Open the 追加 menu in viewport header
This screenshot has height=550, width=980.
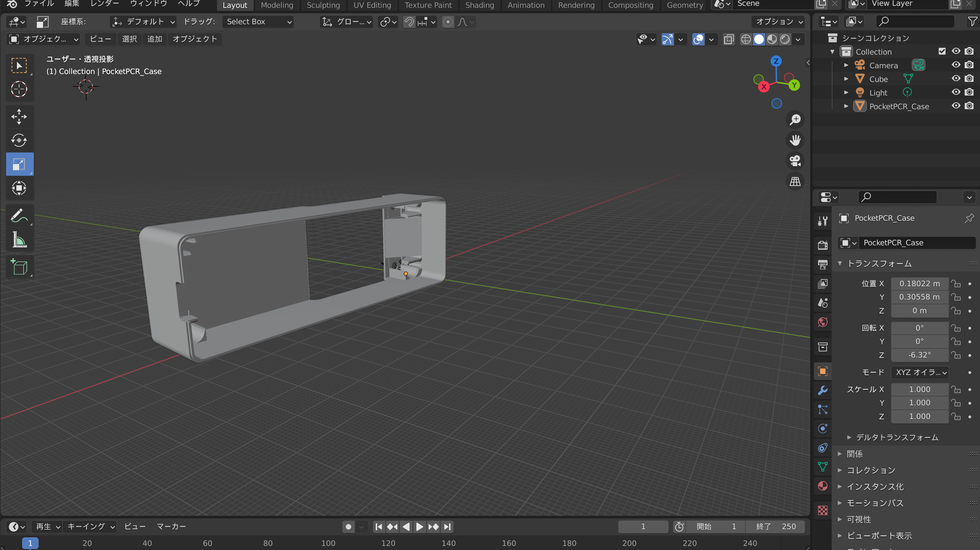click(154, 39)
